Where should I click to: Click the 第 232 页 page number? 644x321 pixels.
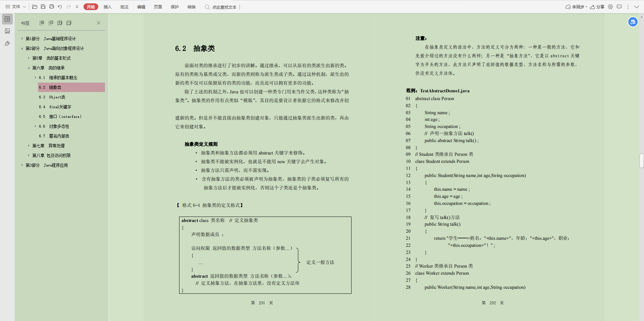[x=493, y=303]
